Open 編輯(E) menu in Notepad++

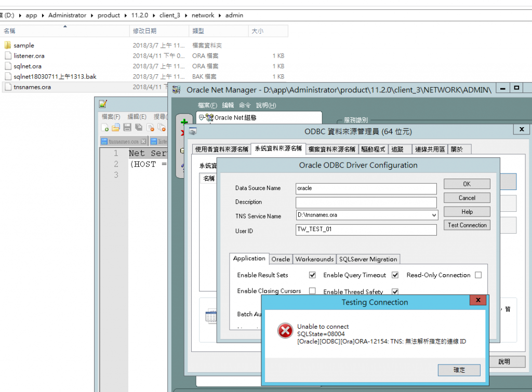point(137,117)
